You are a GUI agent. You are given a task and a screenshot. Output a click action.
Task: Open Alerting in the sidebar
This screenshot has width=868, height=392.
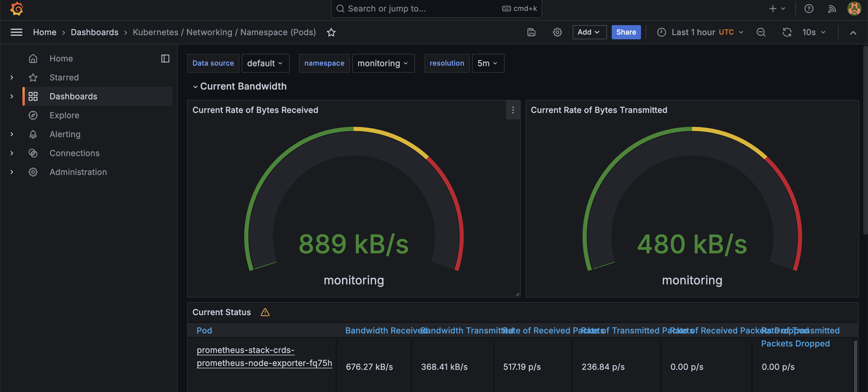65,134
